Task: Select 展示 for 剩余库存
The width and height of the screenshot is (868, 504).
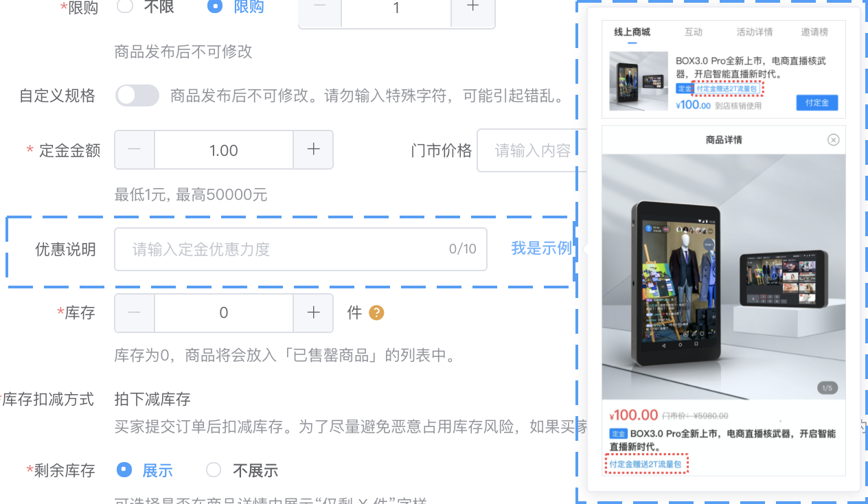Action: pyautogui.click(x=124, y=470)
